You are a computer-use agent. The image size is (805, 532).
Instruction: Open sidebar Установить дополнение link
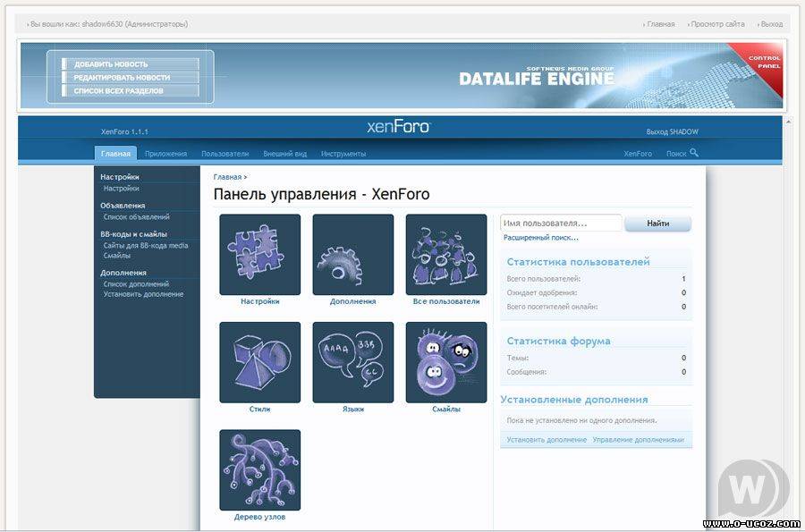[143, 294]
